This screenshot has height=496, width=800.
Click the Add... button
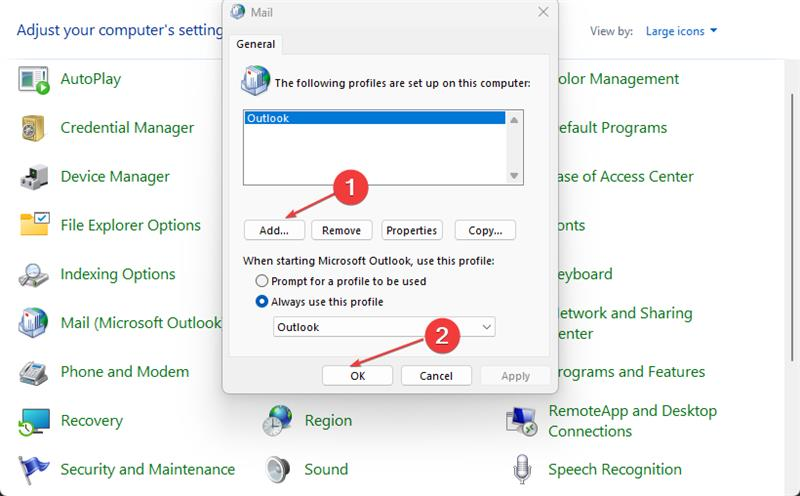pyautogui.click(x=274, y=230)
